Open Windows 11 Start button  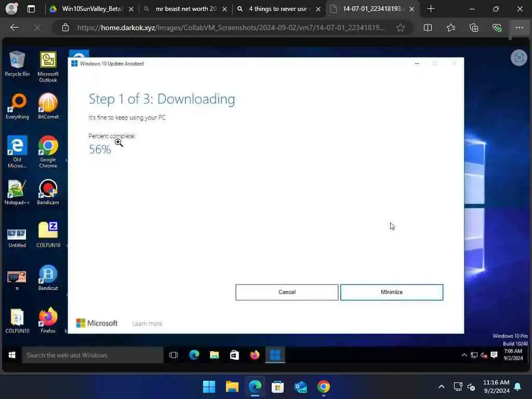pos(209,387)
